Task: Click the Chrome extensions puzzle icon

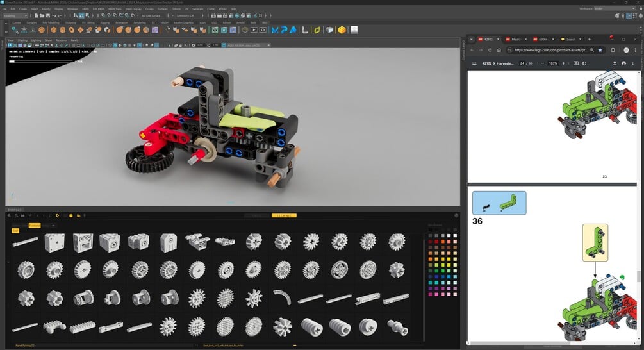Action: coord(613,50)
